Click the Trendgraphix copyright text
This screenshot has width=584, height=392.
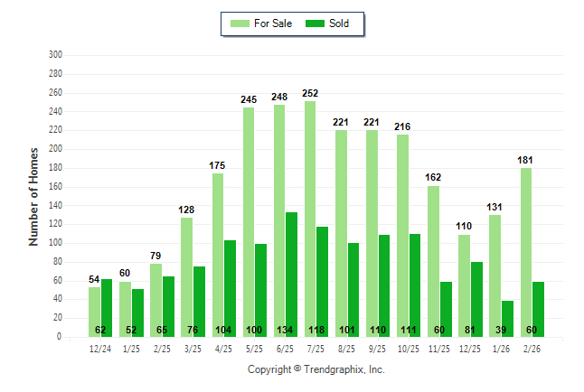coord(316,369)
